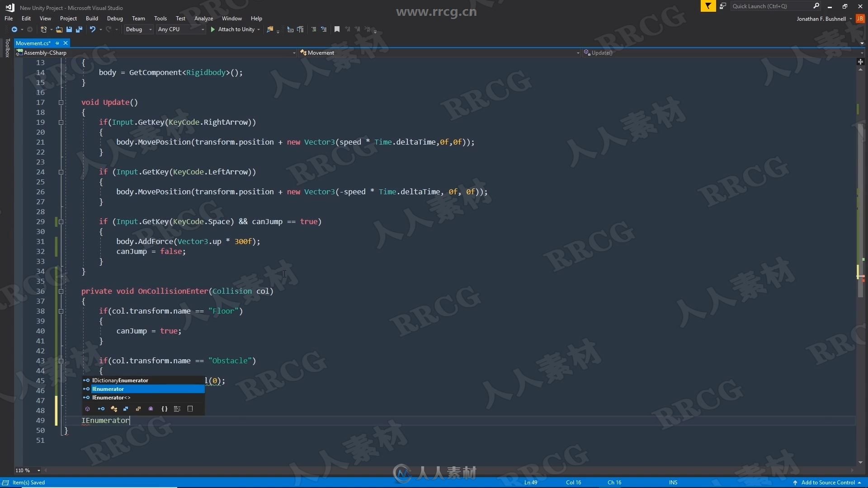Click Add to Source Control
The height and width of the screenshot is (488, 868).
[828, 483]
